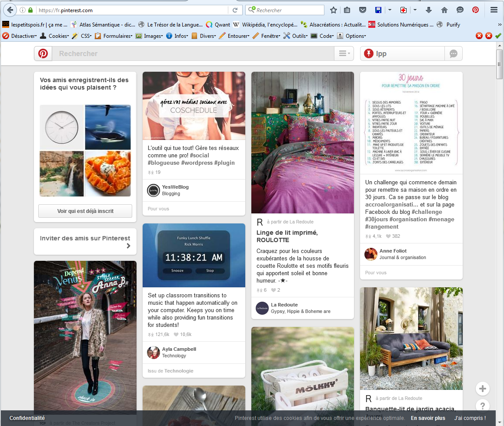The image size is (504, 426).
Task: Click the browser back arrow button
Action: pos(10,10)
